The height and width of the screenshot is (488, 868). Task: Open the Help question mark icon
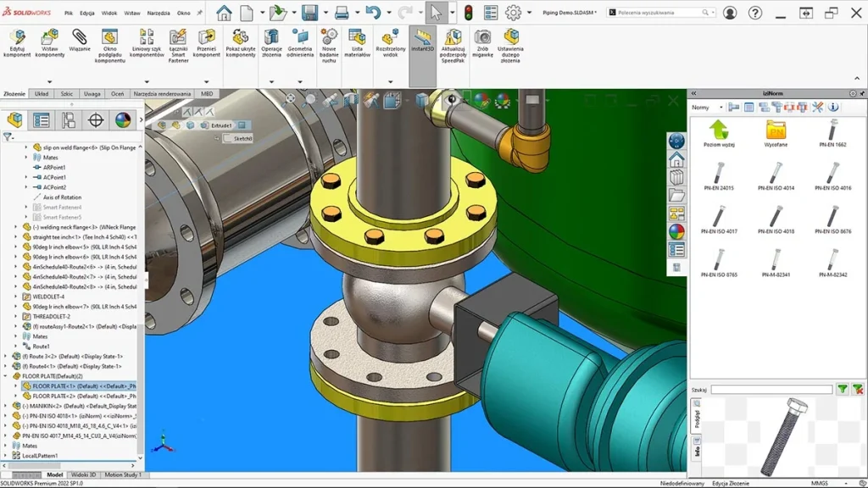point(755,12)
